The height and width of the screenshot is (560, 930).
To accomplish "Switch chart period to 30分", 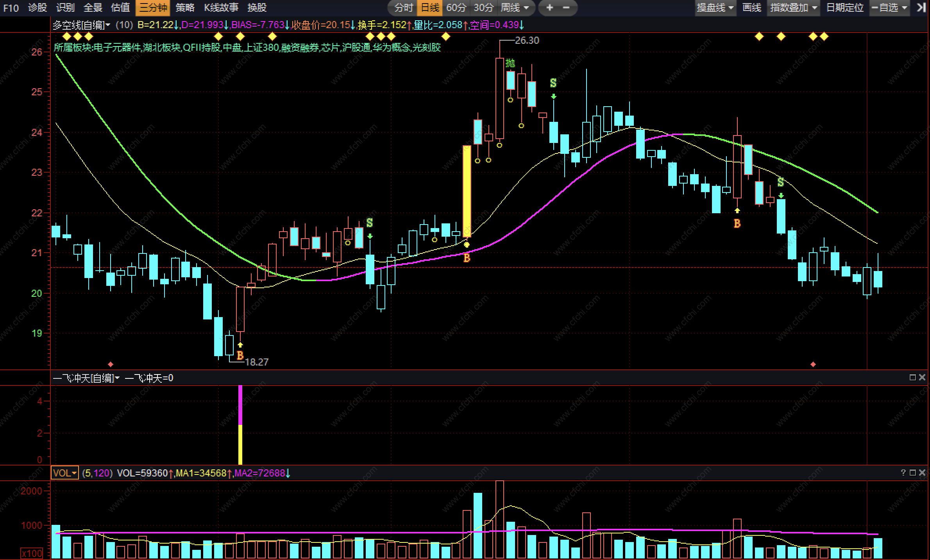I will (x=483, y=7).
